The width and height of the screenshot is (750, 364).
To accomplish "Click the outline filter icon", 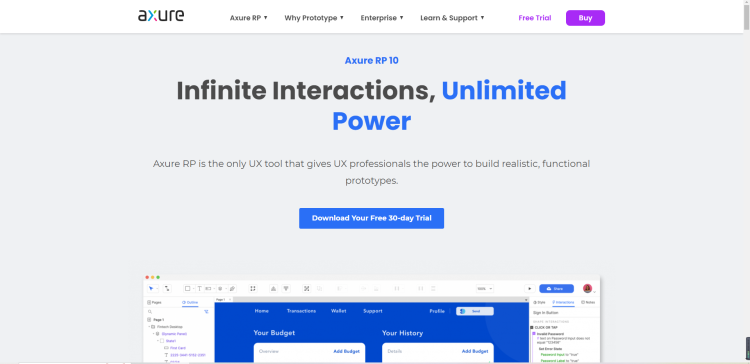I will click(206, 311).
